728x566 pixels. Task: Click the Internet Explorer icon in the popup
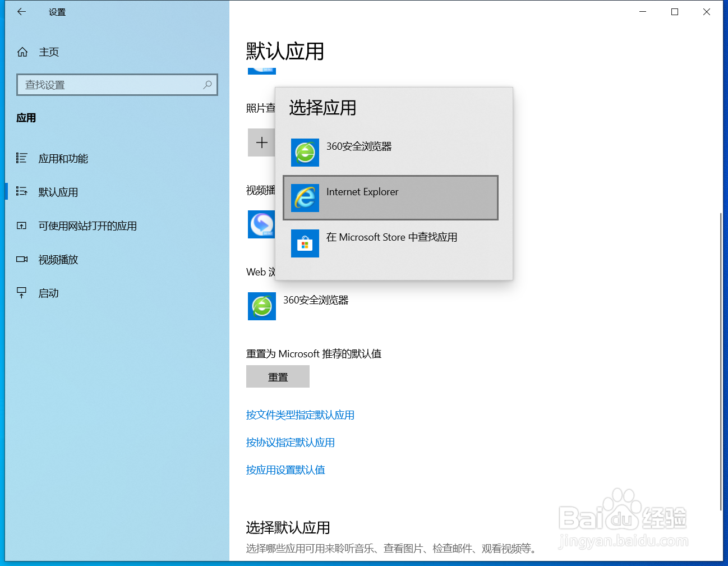305,197
